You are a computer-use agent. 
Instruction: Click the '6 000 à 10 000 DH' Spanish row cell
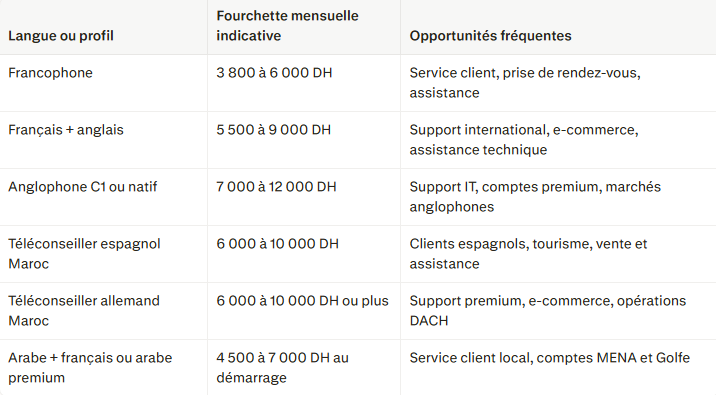point(278,244)
